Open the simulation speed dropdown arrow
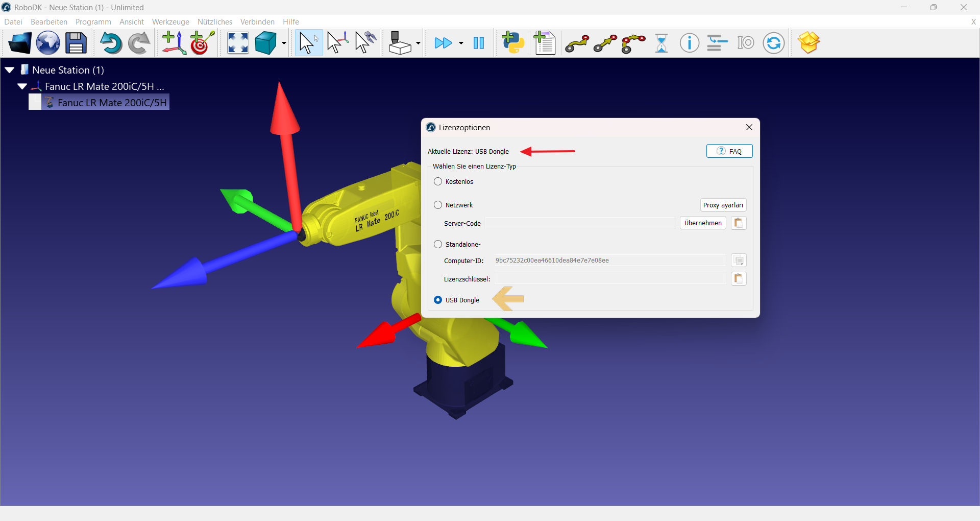Image resolution: width=980 pixels, height=521 pixels. [x=461, y=43]
